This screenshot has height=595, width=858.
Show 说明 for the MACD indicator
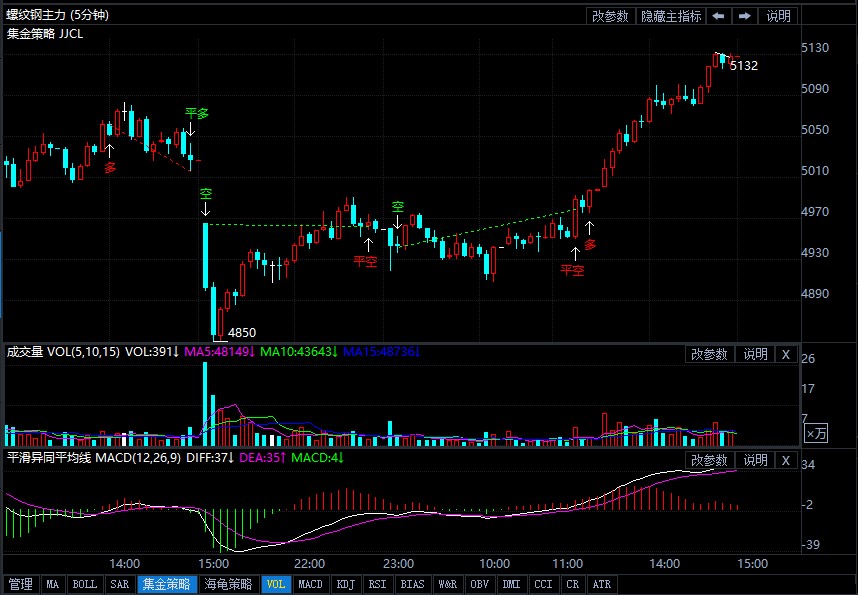click(754, 460)
